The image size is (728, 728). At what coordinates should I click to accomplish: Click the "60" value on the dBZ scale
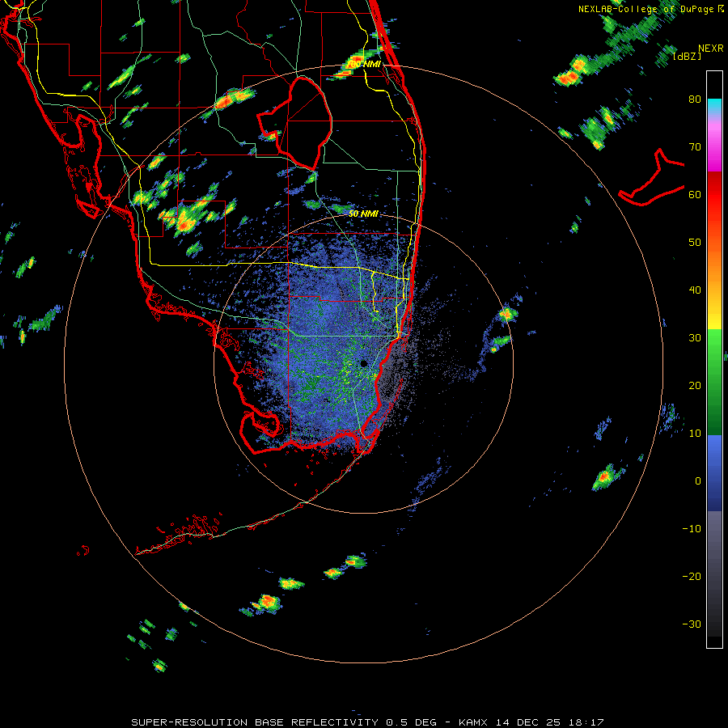tap(695, 194)
